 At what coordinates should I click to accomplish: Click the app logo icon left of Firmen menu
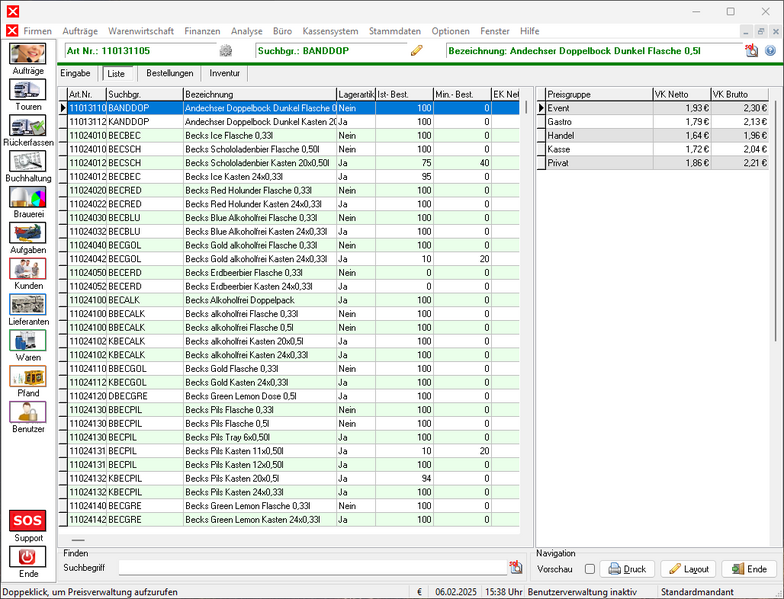(x=12, y=31)
